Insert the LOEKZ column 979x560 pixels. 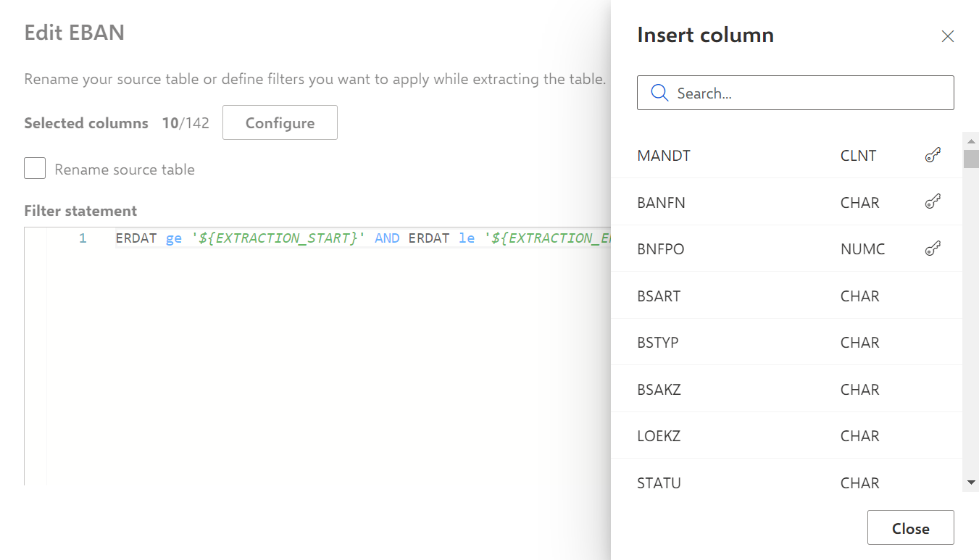click(787, 435)
